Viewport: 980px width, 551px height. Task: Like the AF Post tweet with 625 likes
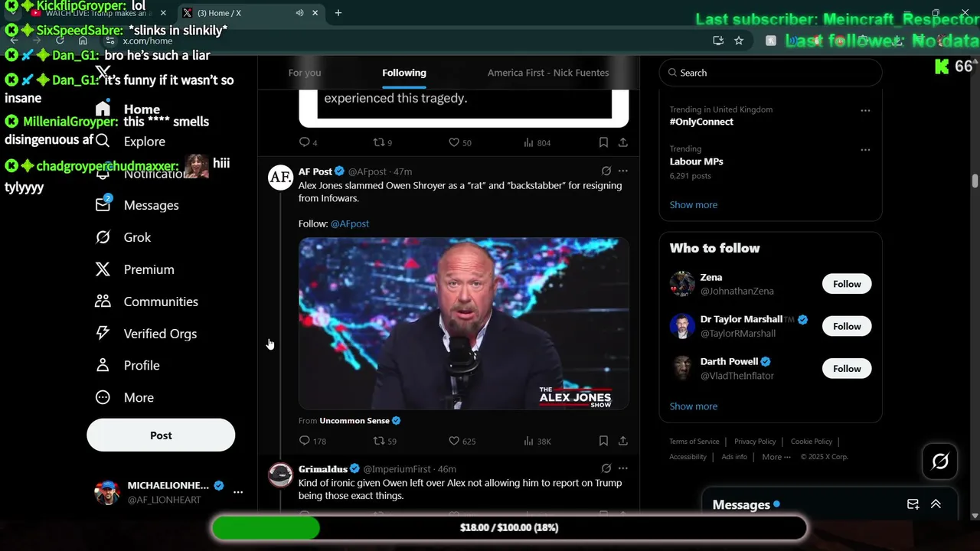tap(454, 441)
